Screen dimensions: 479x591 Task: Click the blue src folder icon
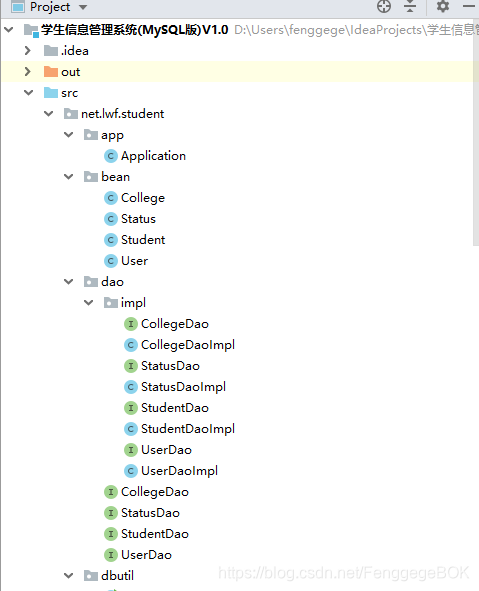pos(51,93)
